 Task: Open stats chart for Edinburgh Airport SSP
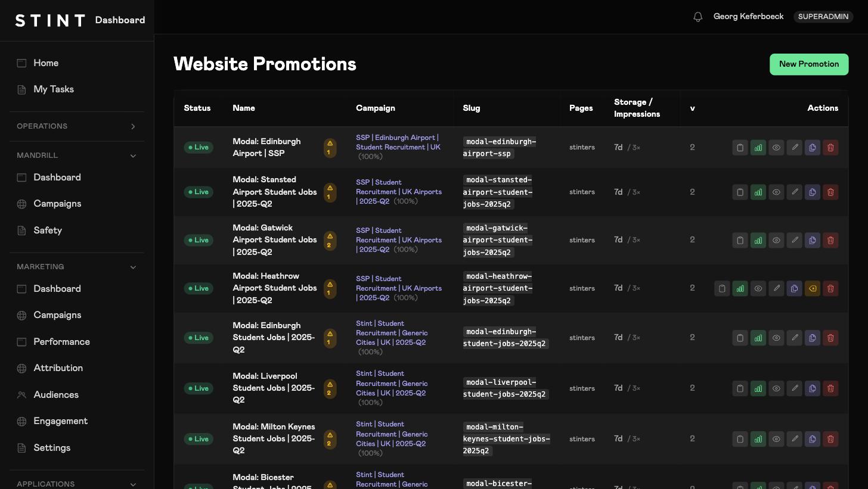coord(758,148)
